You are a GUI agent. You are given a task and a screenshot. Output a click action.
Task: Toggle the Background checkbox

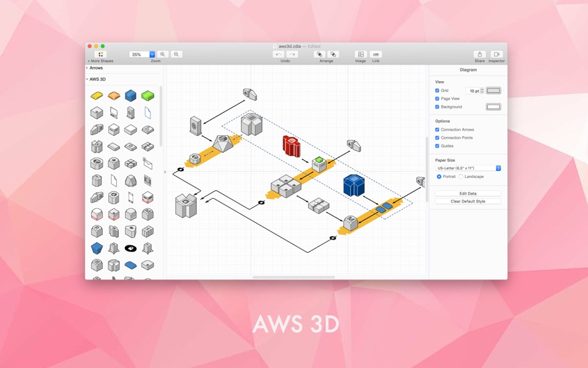437,107
